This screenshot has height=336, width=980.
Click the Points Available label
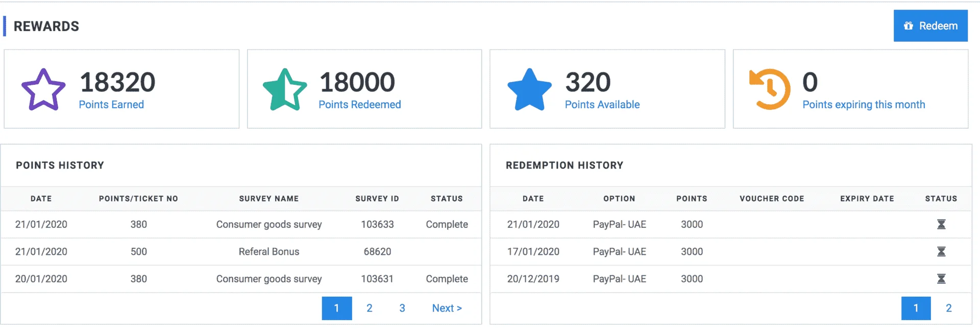coord(602,105)
